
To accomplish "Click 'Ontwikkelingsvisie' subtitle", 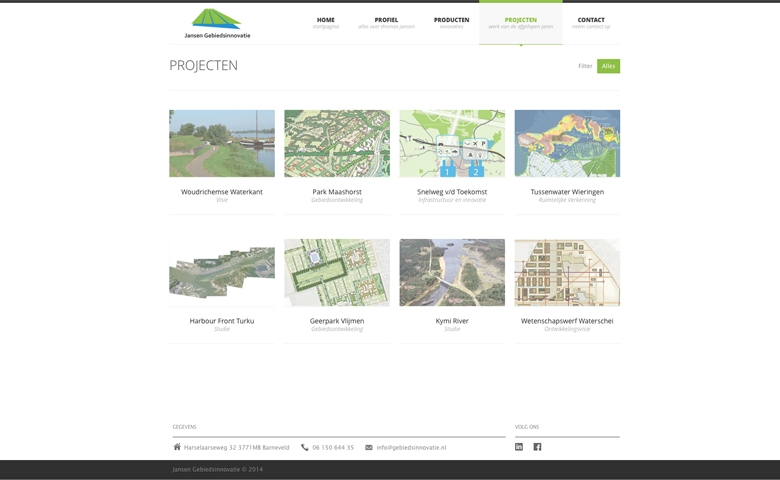I will pos(567,329).
